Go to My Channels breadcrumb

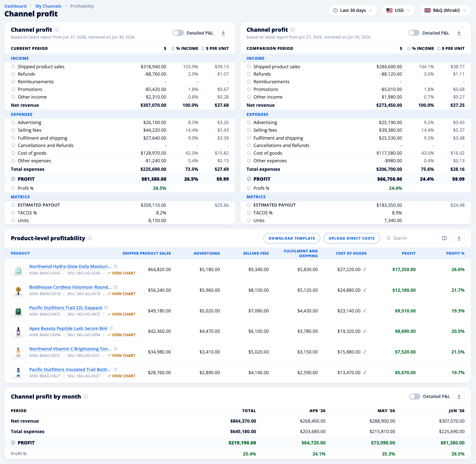(48, 6)
